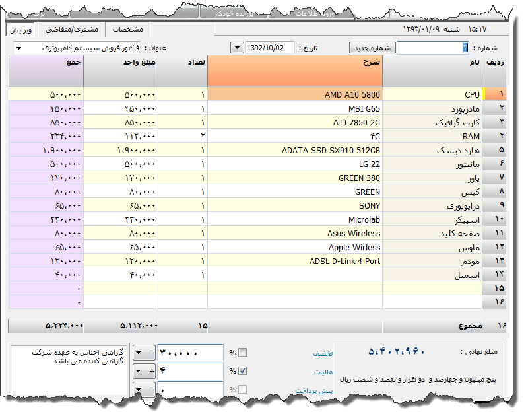Image resolution: width=524 pixels, height=420 pixels.
Task: Open dropdown arrow left of tax value field
Action: pos(139,371)
